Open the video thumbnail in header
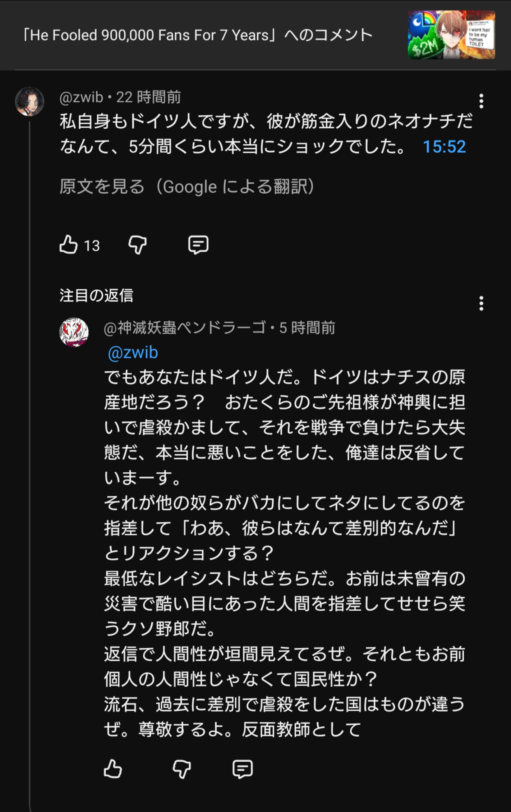Image resolution: width=511 pixels, height=812 pixels. 451,35
